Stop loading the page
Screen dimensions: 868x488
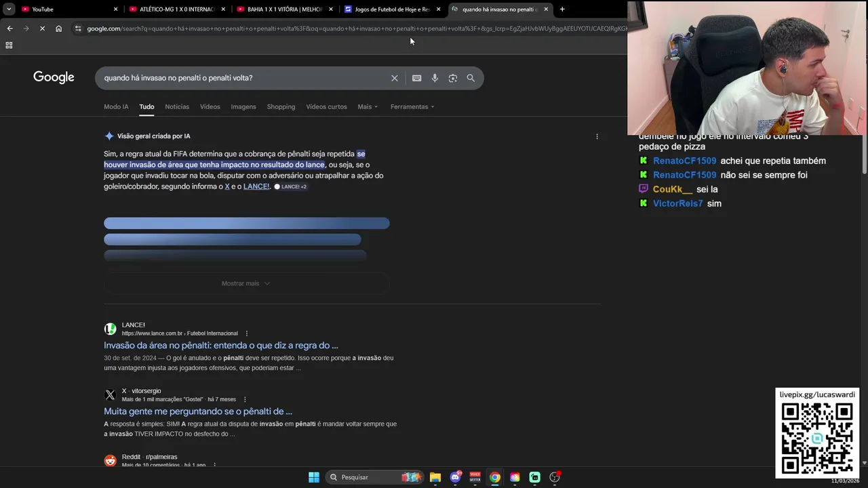(x=42, y=28)
